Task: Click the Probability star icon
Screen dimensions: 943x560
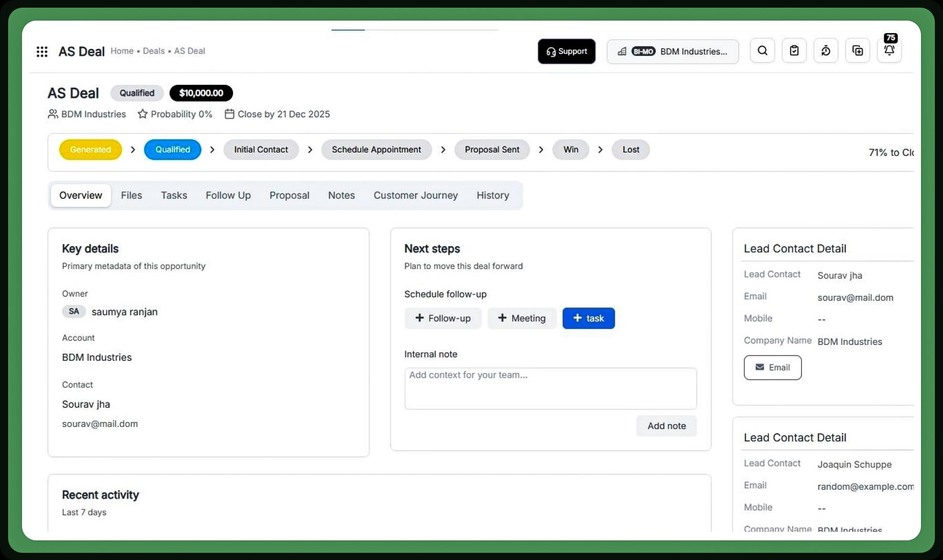Action: (x=143, y=114)
